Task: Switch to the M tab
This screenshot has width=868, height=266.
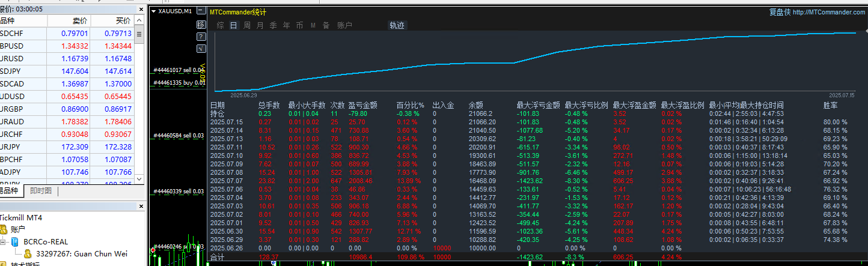Action: (x=313, y=25)
